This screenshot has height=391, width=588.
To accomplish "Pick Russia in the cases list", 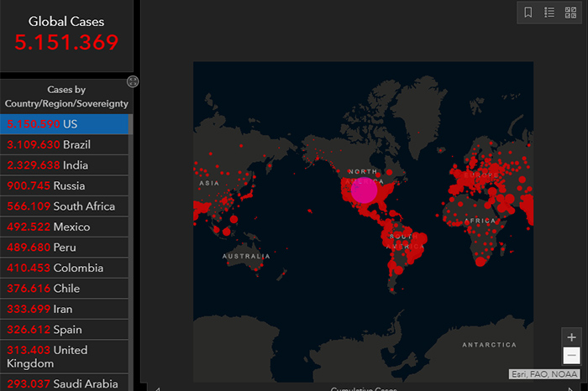I will tap(64, 185).
